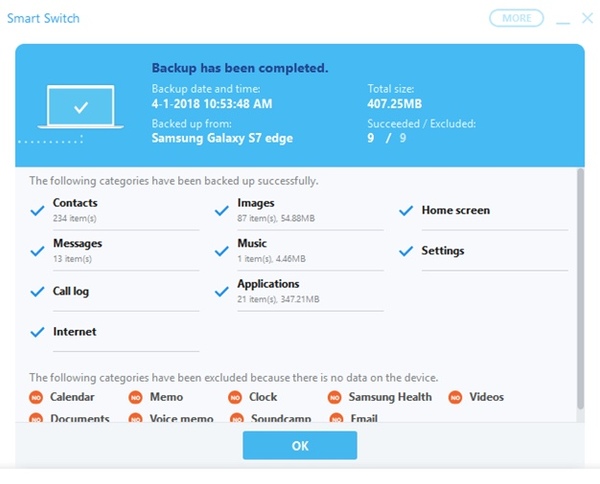Click the Applications checkmark icon
Image resolution: width=600 pixels, height=484 pixels.
tap(222, 292)
